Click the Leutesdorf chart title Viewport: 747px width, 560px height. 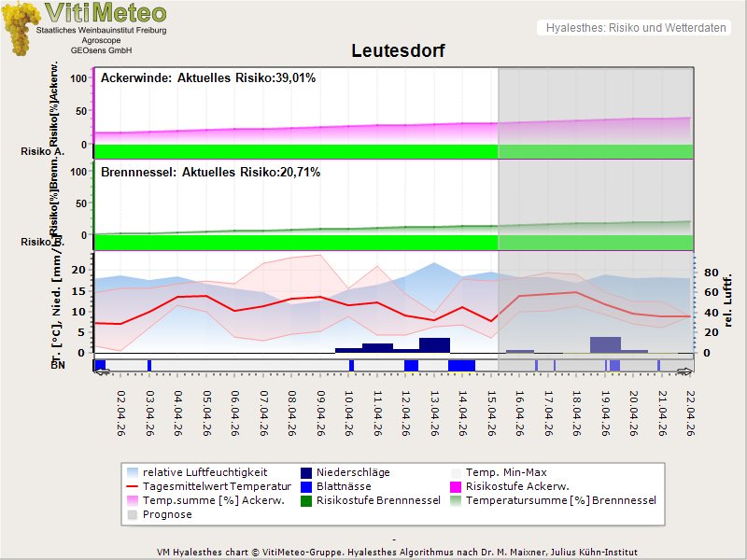click(x=398, y=50)
